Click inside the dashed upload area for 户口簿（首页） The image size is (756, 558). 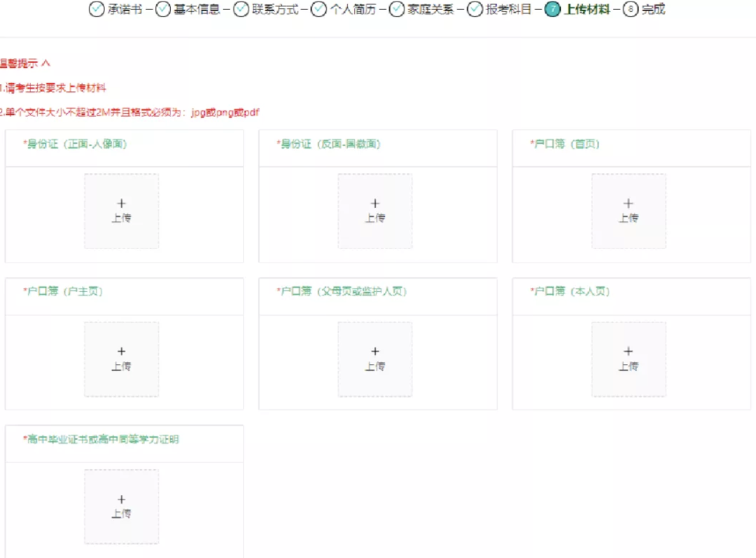(x=628, y=210)
